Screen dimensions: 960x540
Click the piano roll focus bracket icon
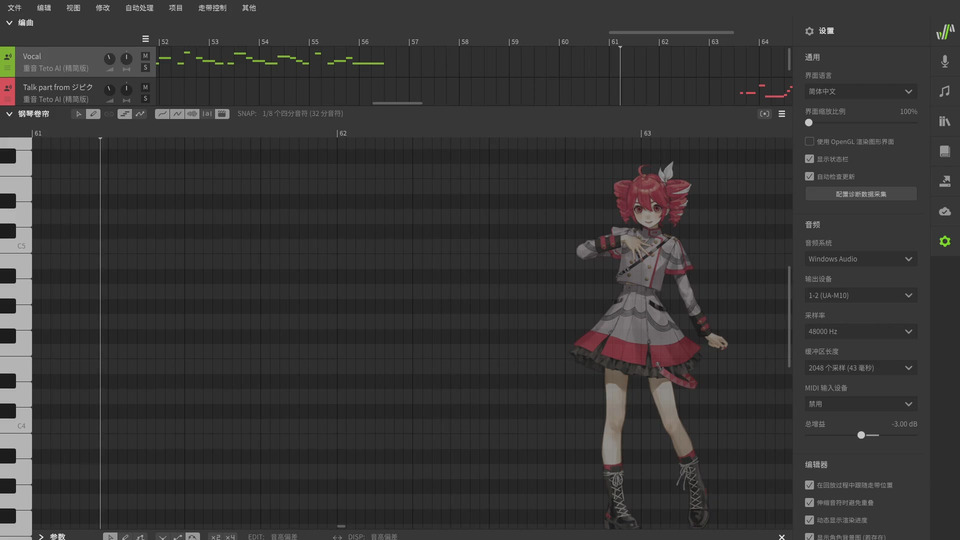(x=764, y=114)
